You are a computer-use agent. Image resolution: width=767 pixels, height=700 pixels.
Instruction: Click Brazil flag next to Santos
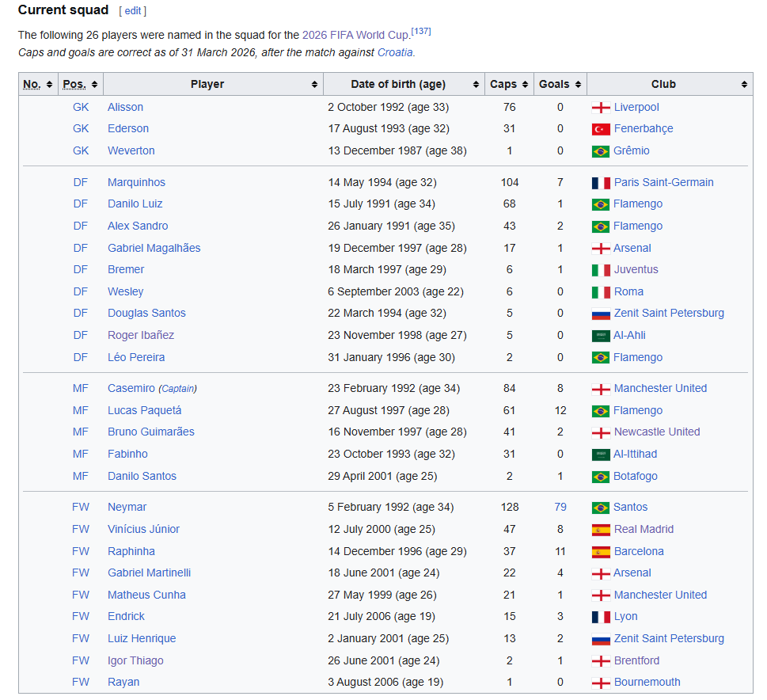[x=600, y=508]
